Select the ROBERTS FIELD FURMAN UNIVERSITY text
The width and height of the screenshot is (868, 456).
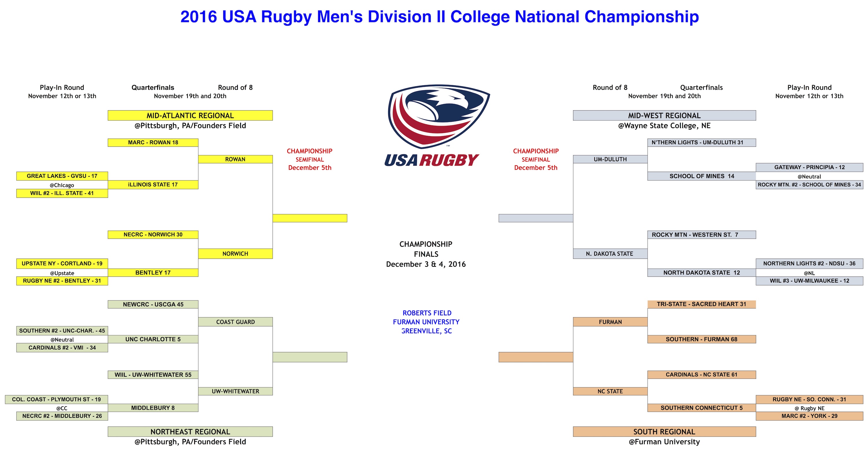tap(426, 317)
